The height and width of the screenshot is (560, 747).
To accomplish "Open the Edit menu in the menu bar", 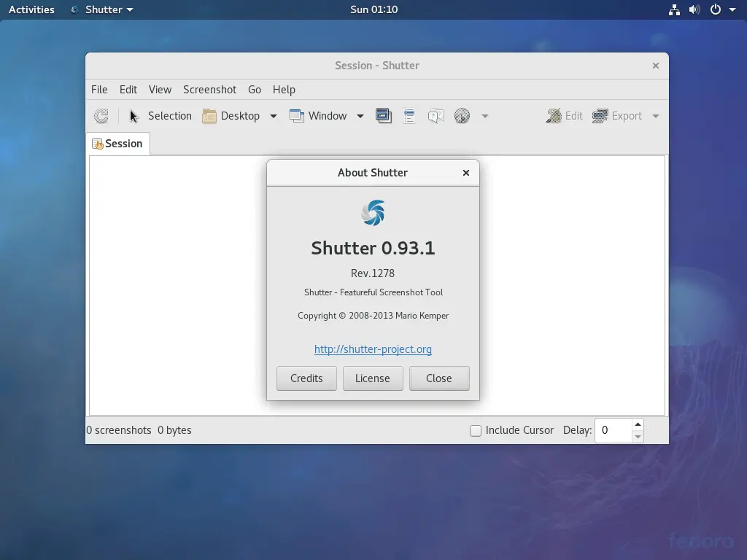I will pyautogui.click(x=128, y=90).
